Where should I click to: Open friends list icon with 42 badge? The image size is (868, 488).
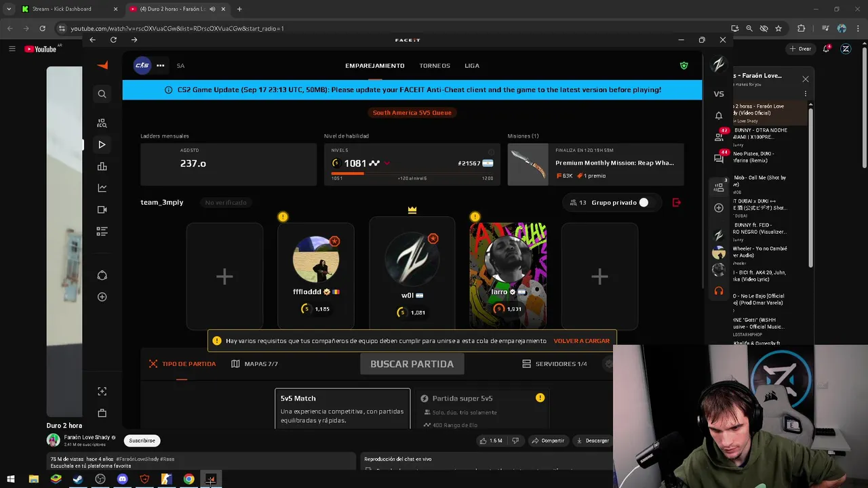719,137
